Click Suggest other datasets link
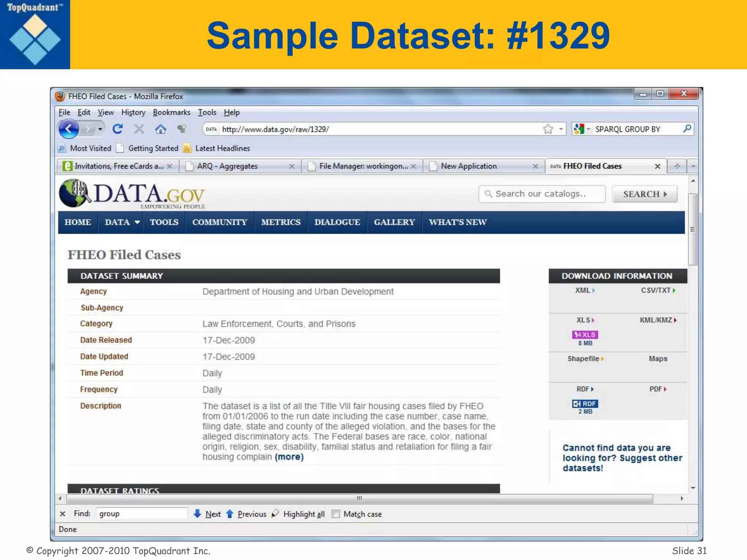 click(x=622, y=458)
